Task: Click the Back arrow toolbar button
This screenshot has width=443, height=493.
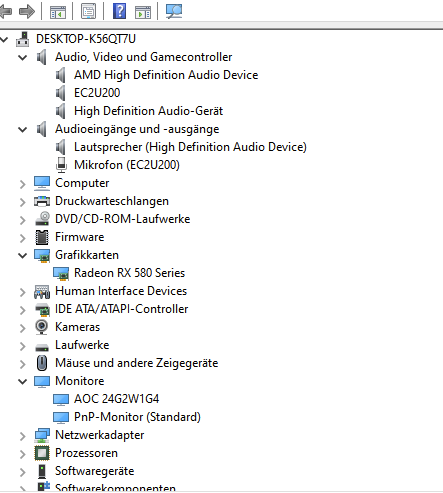Action: 5,12
